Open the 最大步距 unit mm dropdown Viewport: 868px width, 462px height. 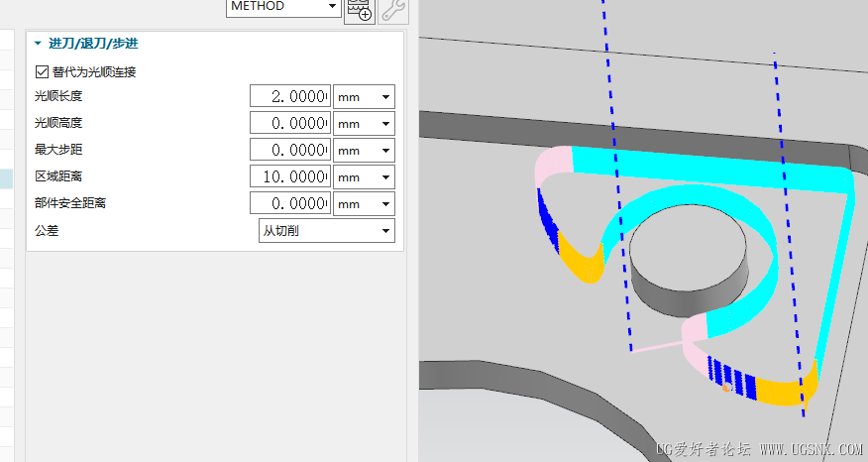(x=364, y=150)
